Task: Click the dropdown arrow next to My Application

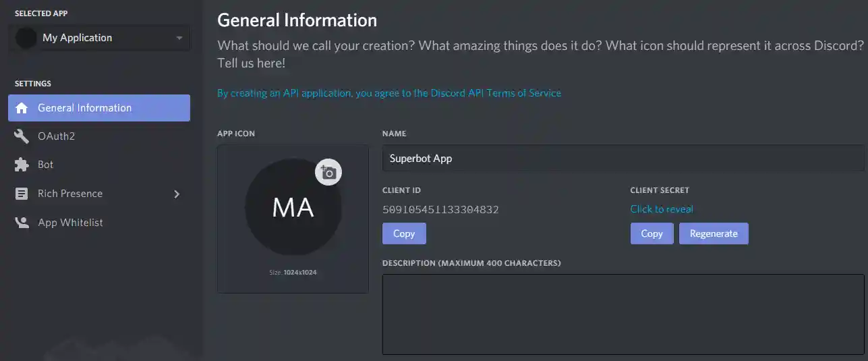Action: point(179,38)
